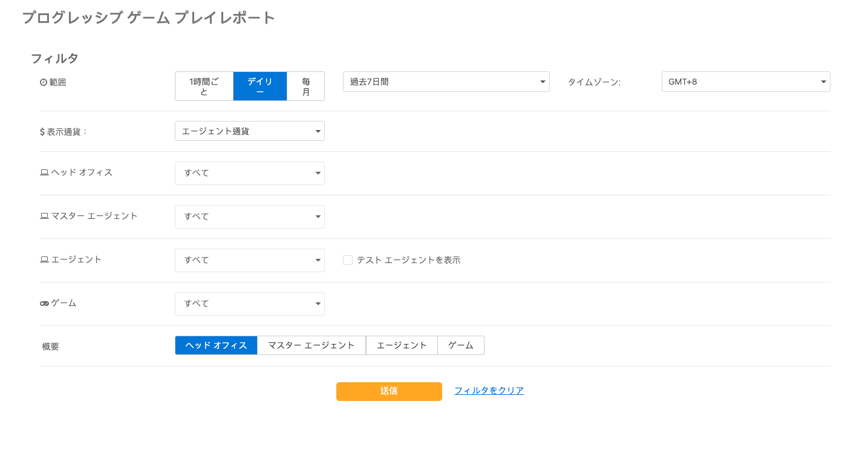Select the ゲーム summary tab

tap(460, 345)
